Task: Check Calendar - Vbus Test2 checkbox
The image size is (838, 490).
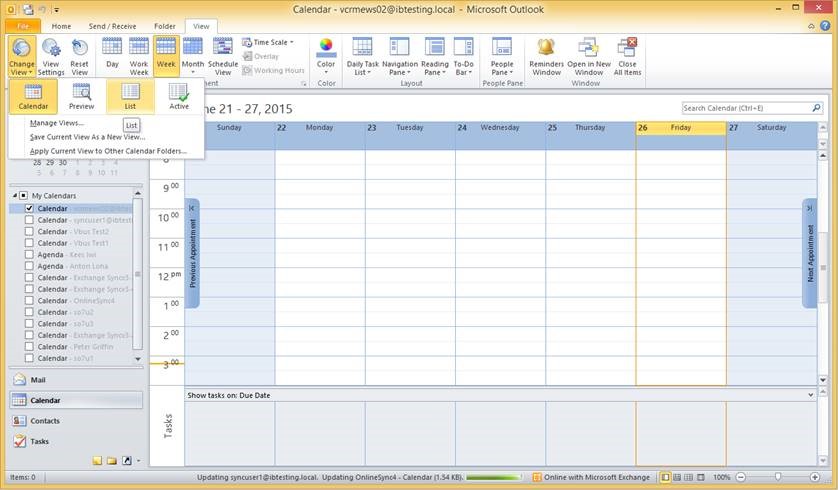Action: pos(29,231)
